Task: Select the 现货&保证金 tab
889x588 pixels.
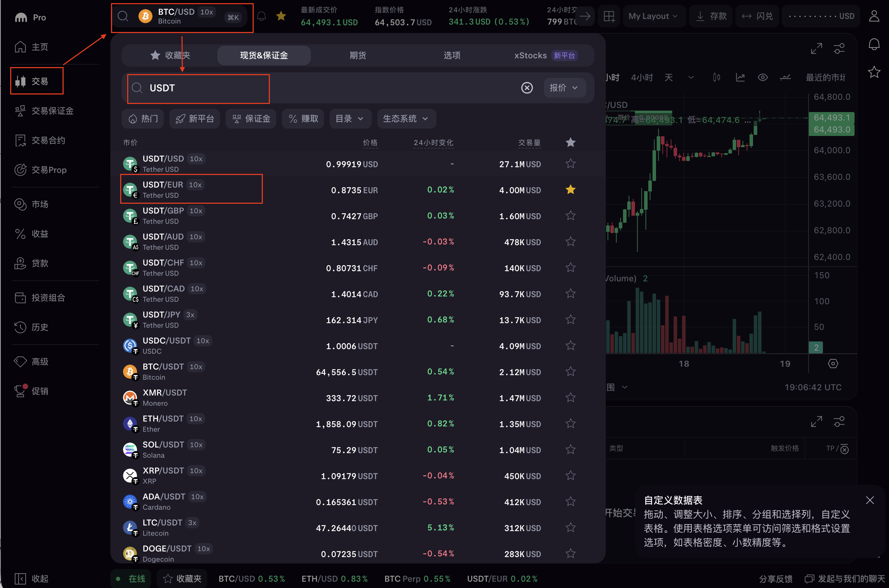Action: click(264, 55)
